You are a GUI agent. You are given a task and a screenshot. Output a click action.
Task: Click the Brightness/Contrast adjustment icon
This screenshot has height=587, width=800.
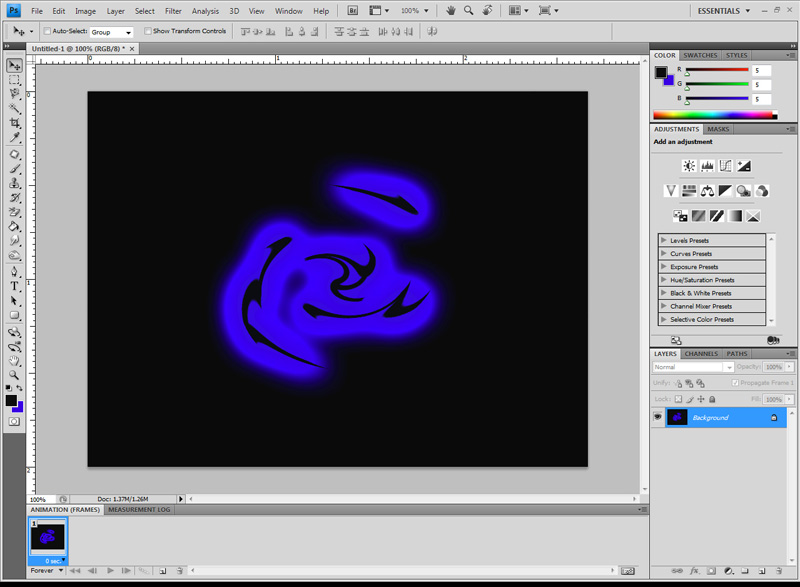point(689,166)
